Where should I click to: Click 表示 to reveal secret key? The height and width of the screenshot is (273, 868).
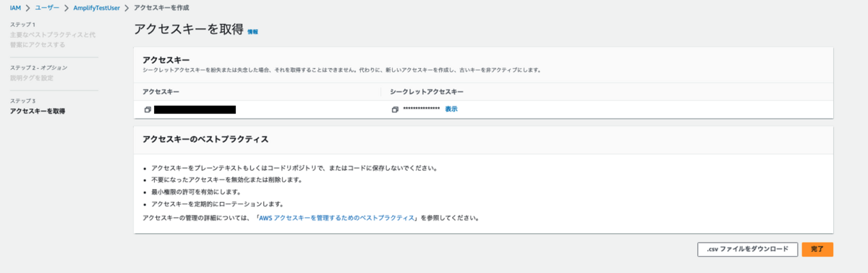tap(451, 109)
